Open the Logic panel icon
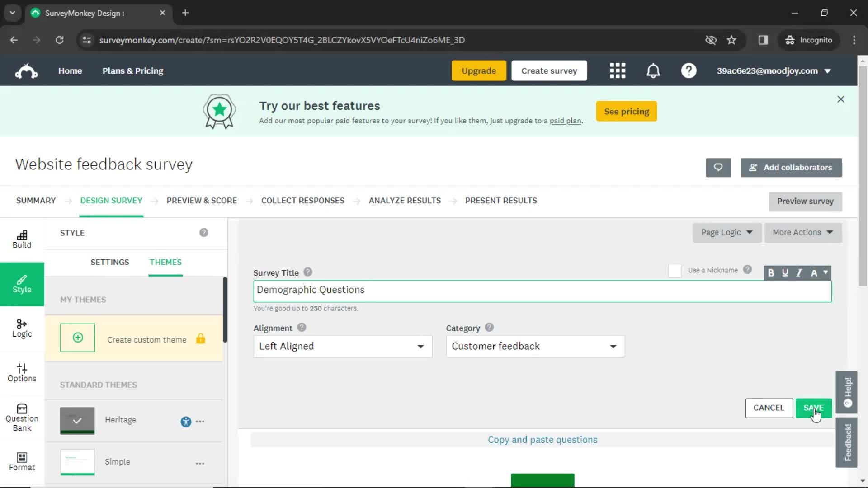Screen dimensions: 868x488 click(x=22, y=328)
